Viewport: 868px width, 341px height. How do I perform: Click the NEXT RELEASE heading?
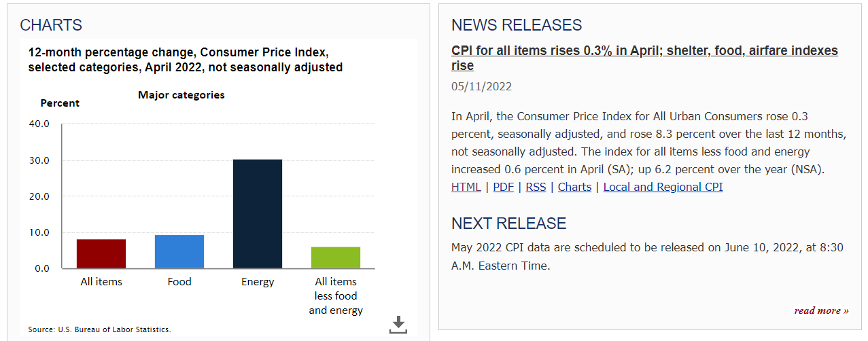pos(508,223)
